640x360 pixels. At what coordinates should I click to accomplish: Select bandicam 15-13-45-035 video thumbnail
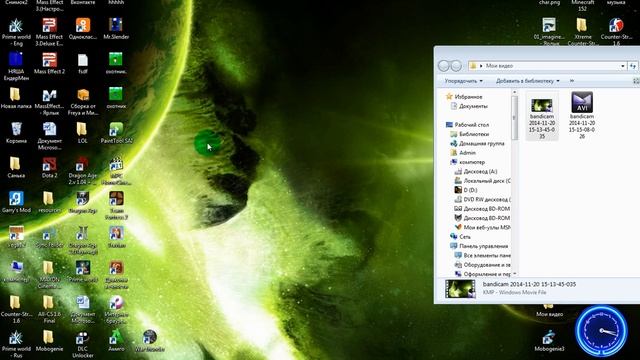(542, 116)
